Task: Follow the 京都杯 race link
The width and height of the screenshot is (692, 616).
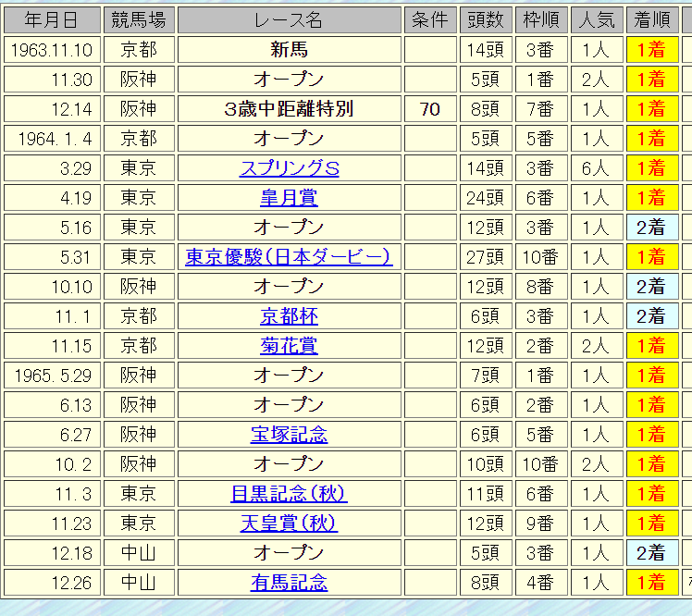Action: pos(289,316)
